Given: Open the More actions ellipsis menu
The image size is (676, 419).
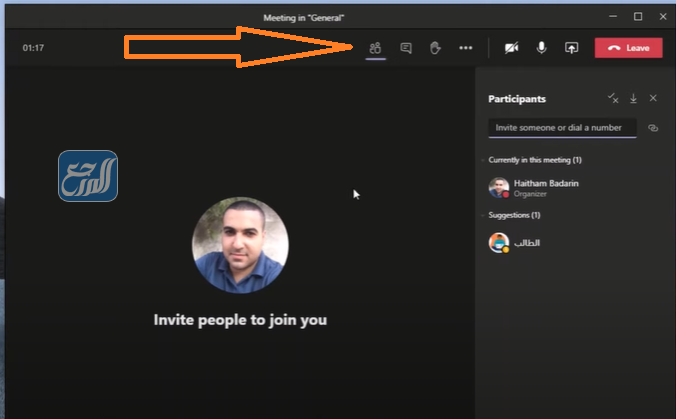Looking at the screenshot, I should [x=465, y=48].
